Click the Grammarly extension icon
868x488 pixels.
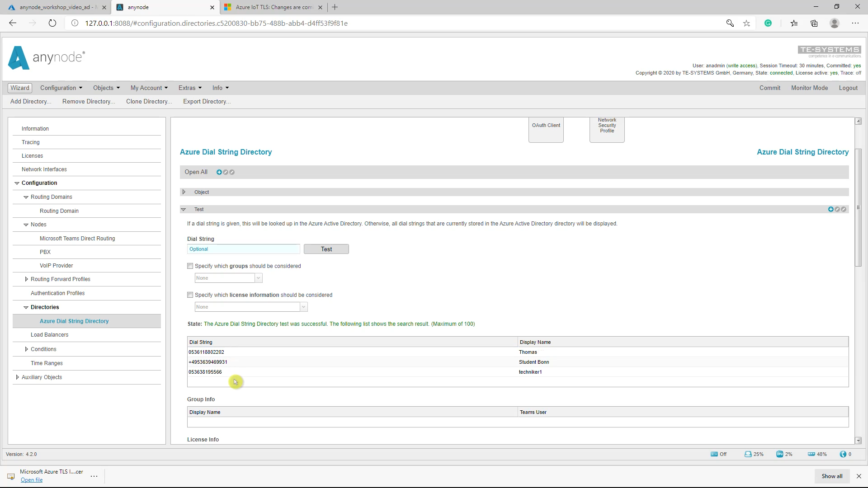(768, 23)
